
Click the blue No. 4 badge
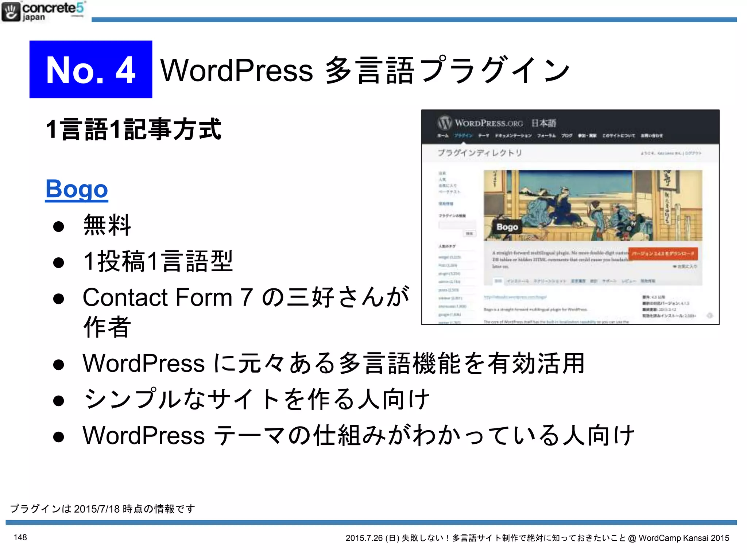(91, 69)
